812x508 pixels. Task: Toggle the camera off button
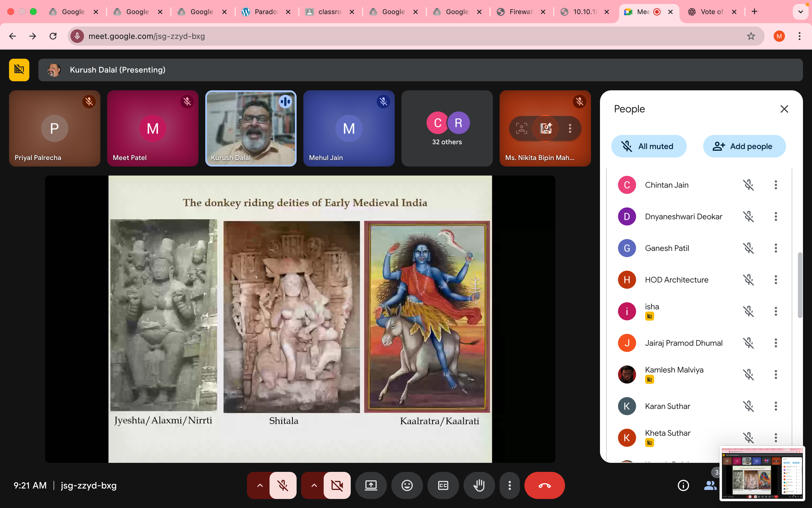point(337,485)
